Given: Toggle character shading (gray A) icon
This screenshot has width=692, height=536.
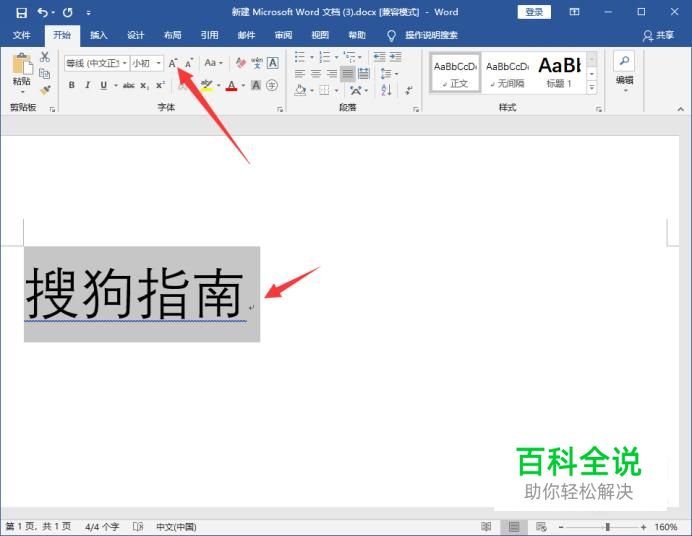Looking at the screenshot, I should (x=256, y=85).
